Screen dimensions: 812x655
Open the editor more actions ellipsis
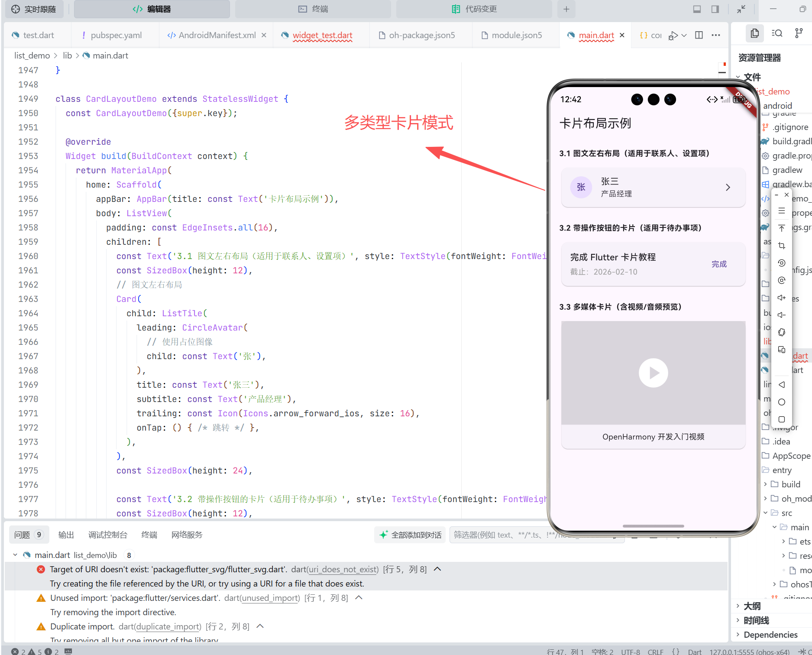tap(716, 35)
